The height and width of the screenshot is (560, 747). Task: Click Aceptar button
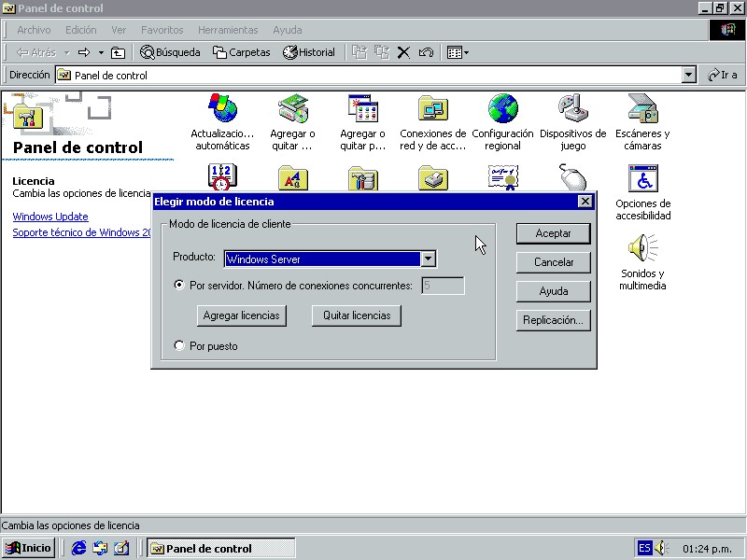coord(553,233)
